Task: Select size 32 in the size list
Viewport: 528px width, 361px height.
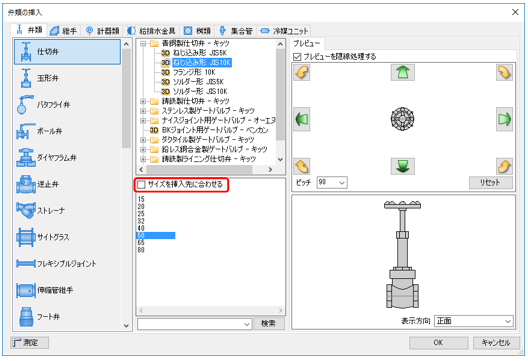Action: tap(141, 221)
